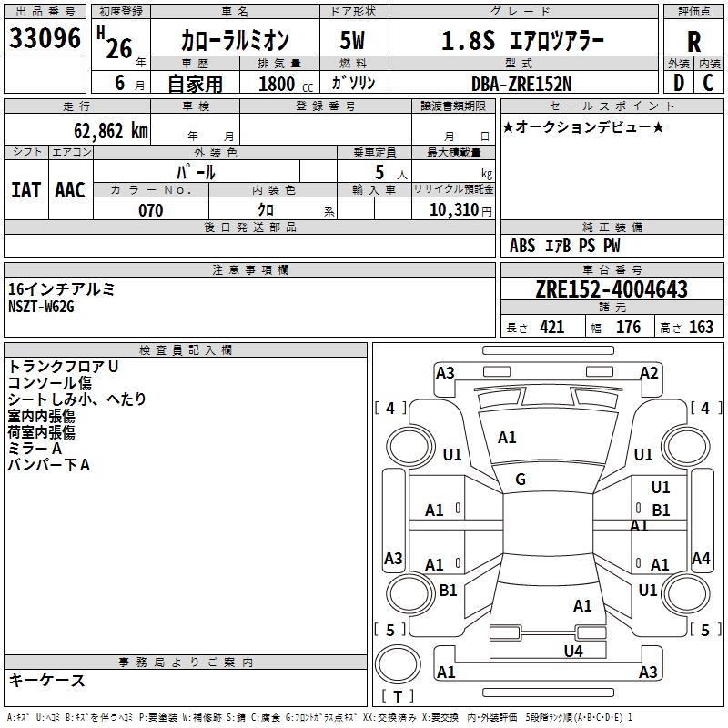Click the トランクフロアU inspector note

click(x=64, y=366)
